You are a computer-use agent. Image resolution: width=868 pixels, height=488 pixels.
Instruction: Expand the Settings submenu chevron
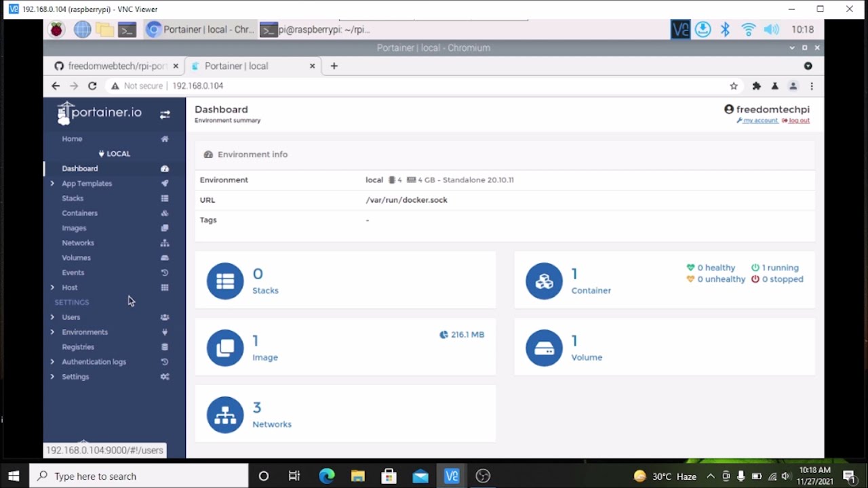click(x=52, y=378)
